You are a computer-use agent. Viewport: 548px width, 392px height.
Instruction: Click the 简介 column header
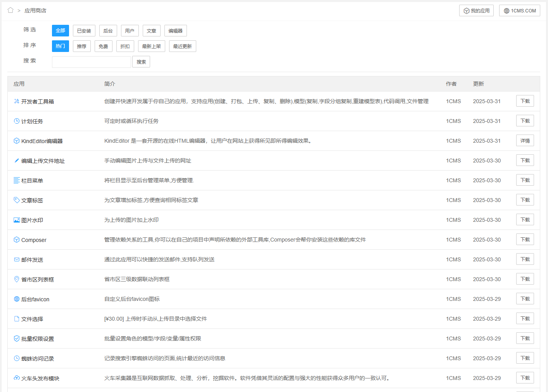[110, 84]
